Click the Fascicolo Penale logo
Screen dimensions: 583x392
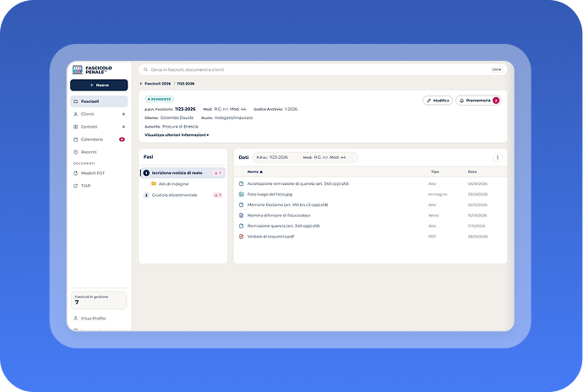pyautogui.click(x=92, y=69)
